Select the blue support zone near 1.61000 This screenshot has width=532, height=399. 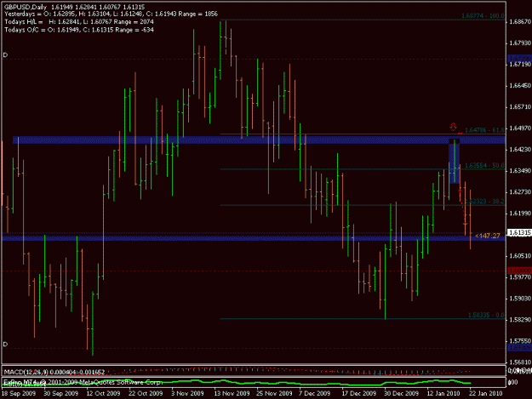coord(254,238)
